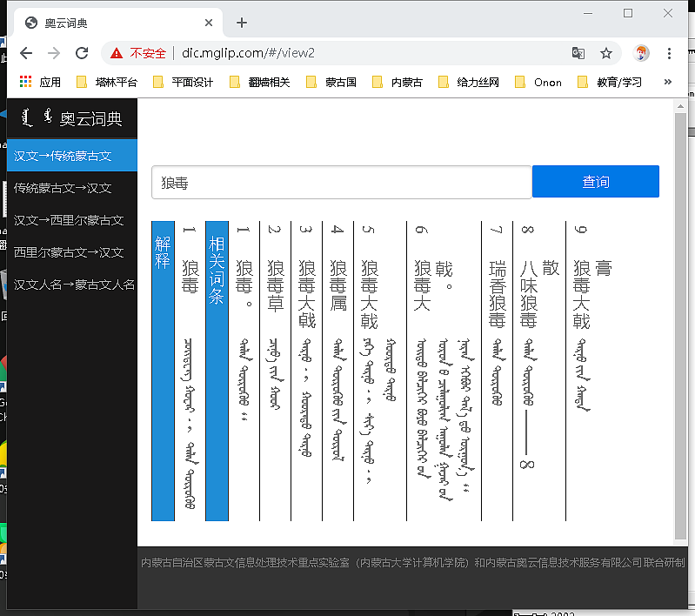Open the translate page icon
Image resolution: width=695 pixels, height=616 pixels.
[578, 53]
